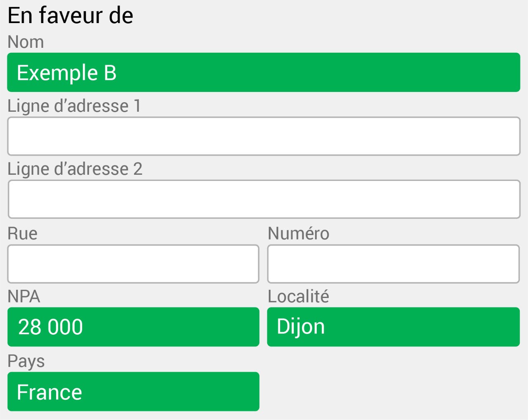The image size is (528, 420).
Task: Click the Nom field containing Exemple B
Action: tap(264, 72)
